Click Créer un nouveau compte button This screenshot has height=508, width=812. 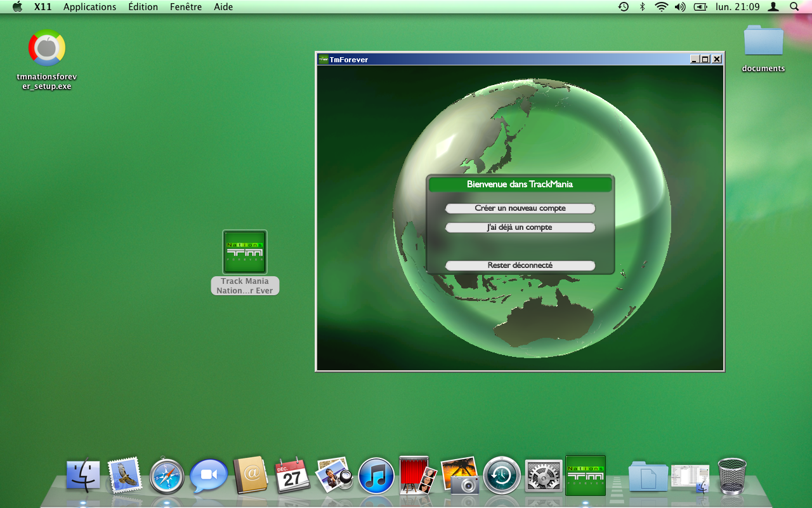point(520,208)
